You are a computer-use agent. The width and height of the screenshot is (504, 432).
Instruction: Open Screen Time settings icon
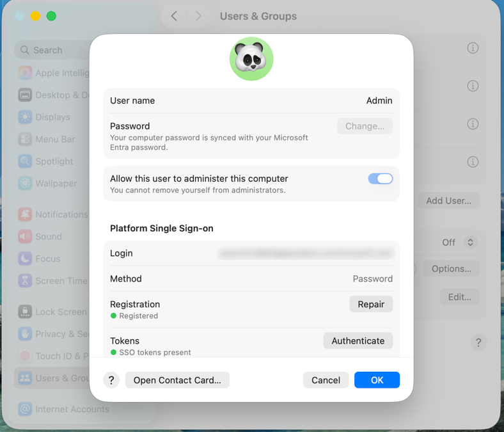coord(25,281)
